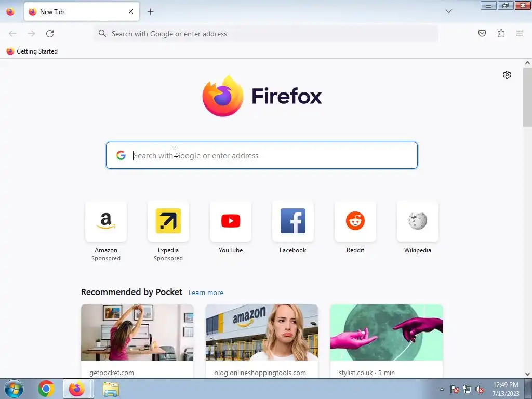Open File Explorer from the taskbar
Screen dimensions: 532x399
tap(111, 389)
